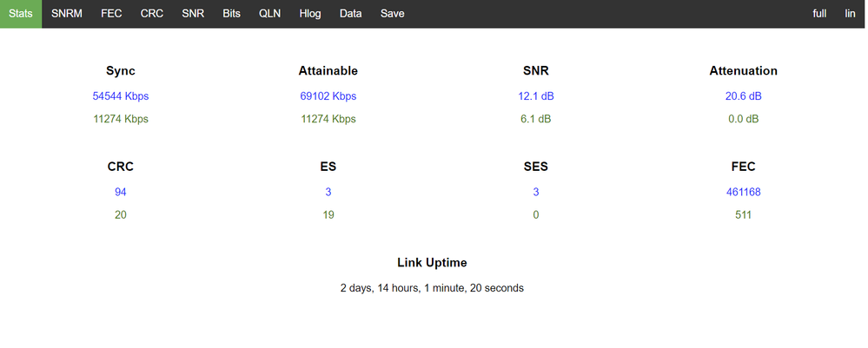Open the Stats tab
The height and width of the screenshot is (348, 868).
pos(21,14)
